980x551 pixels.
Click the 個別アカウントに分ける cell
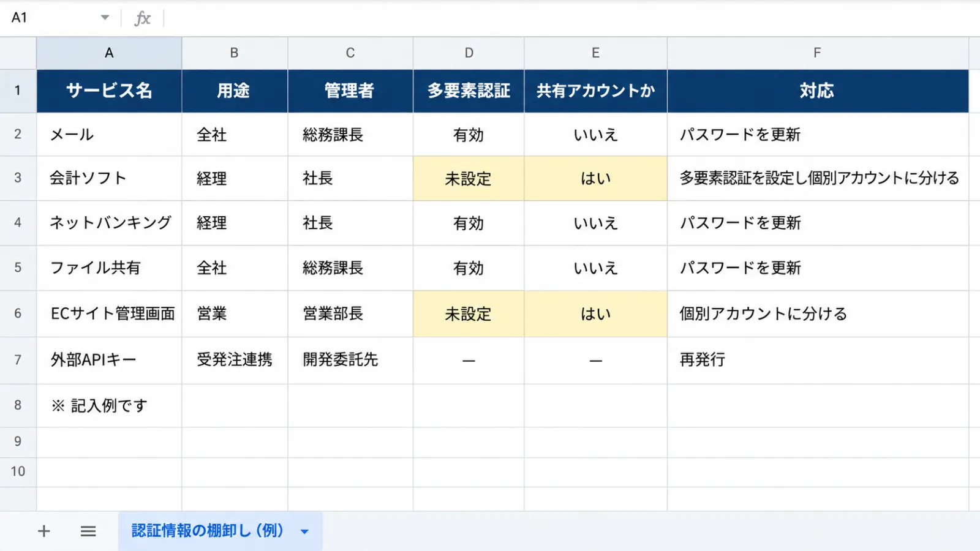(818, 313)
